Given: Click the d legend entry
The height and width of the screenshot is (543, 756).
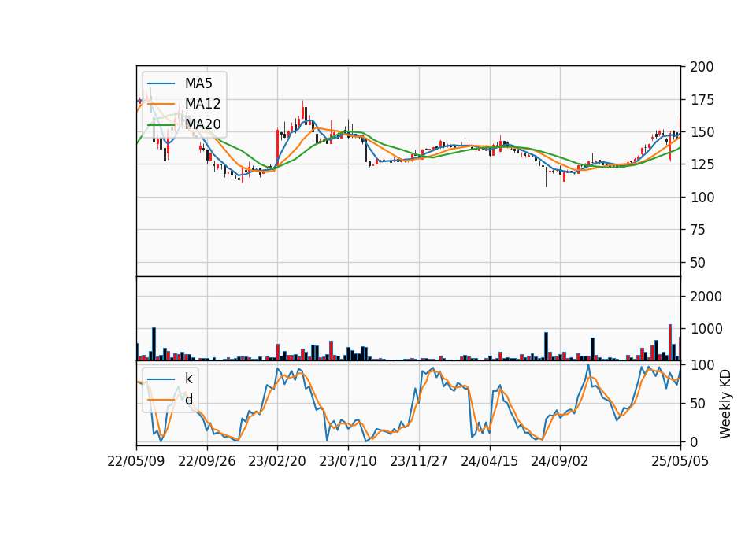Looking at the screenshot, I should coord(170,400).
